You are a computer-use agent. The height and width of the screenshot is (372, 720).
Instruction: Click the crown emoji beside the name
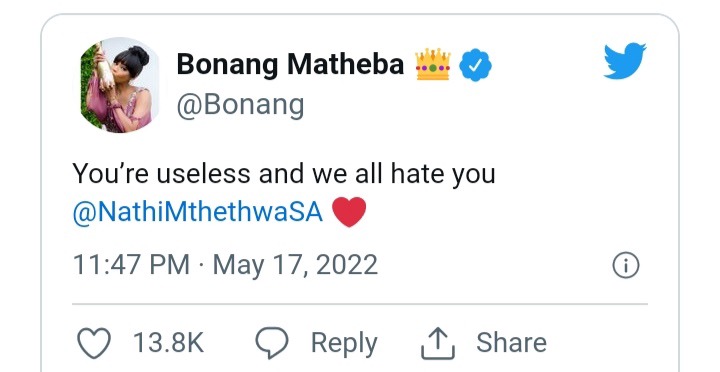(x=433, y=64)
